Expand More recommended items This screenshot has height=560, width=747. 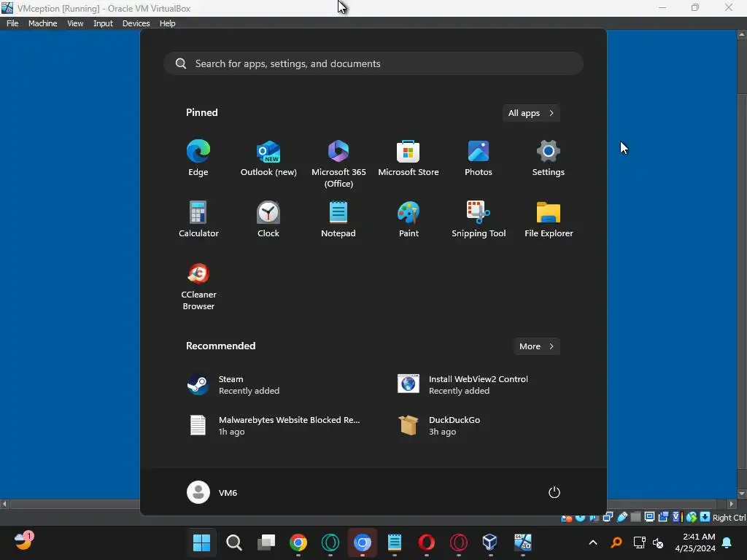(x=536, y=346)
